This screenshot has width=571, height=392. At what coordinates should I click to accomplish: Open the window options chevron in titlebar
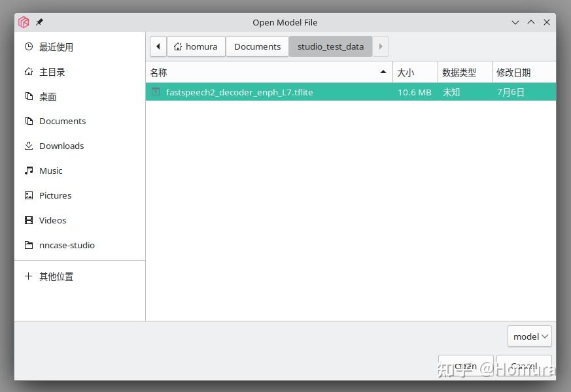tap(515, 22)
